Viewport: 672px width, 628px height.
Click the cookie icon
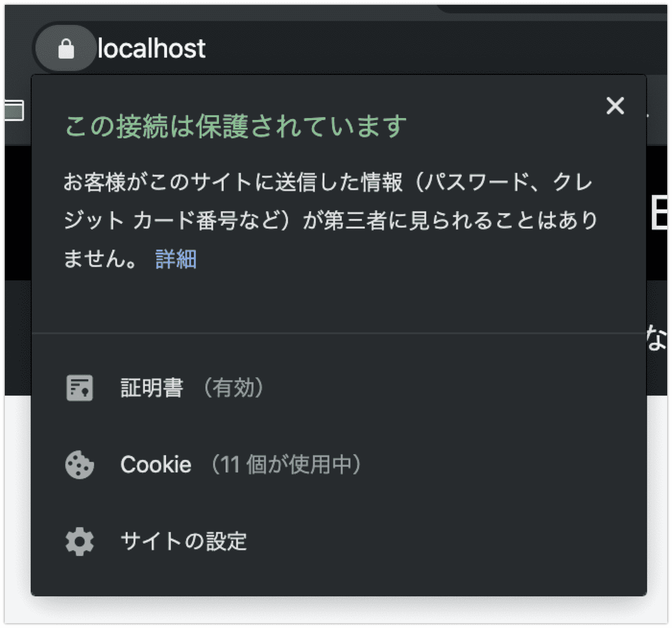[79, 465]
